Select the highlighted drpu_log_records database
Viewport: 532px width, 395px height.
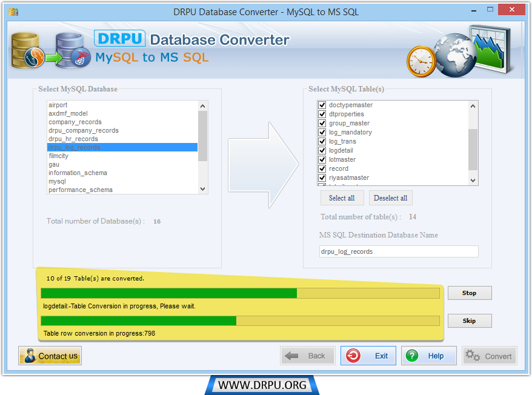click(x=122, y=148)
